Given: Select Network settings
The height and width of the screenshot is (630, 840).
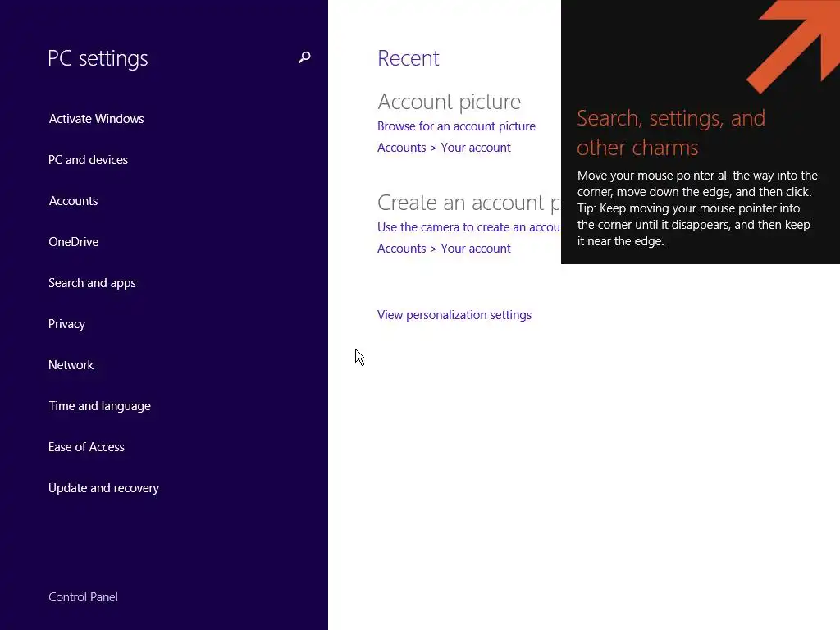Looking at the screenshot, I should point(71,365).
